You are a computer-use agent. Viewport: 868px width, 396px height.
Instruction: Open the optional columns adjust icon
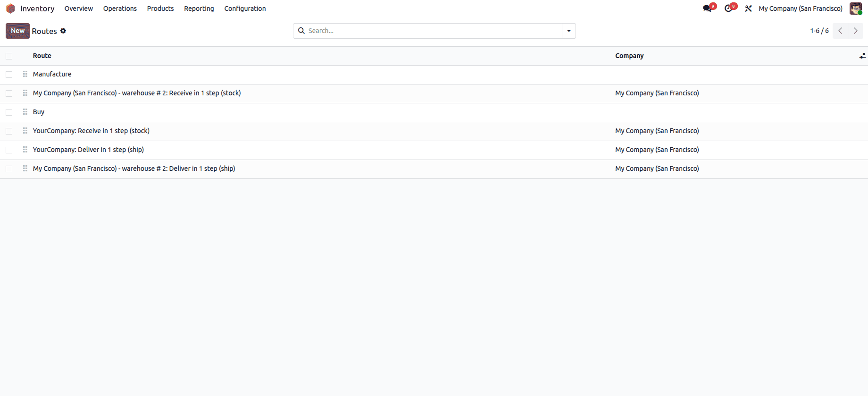[862, 56]
